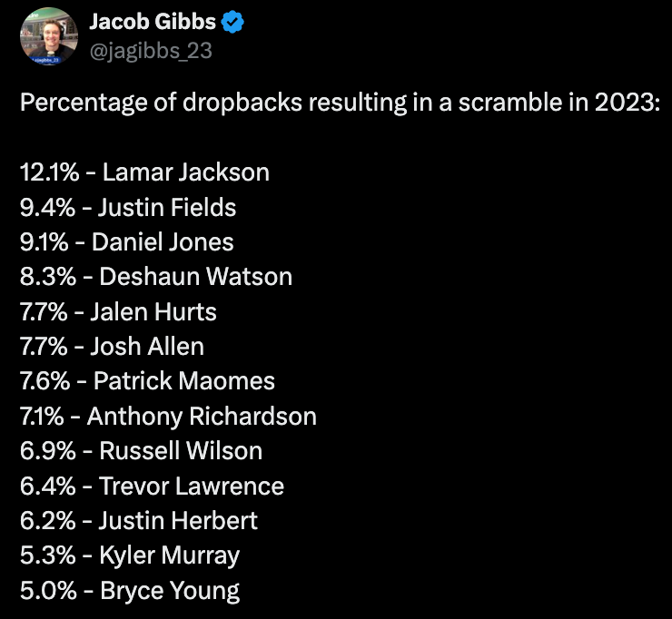Screen dimensions: 672x619
Task: Open the Jacob Gibbs display name
Action: point(153,22)
